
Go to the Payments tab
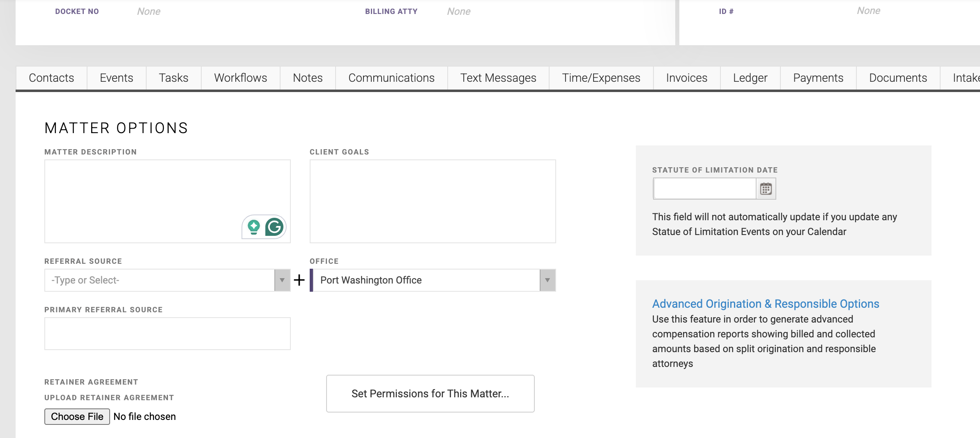tap(818, 78)
